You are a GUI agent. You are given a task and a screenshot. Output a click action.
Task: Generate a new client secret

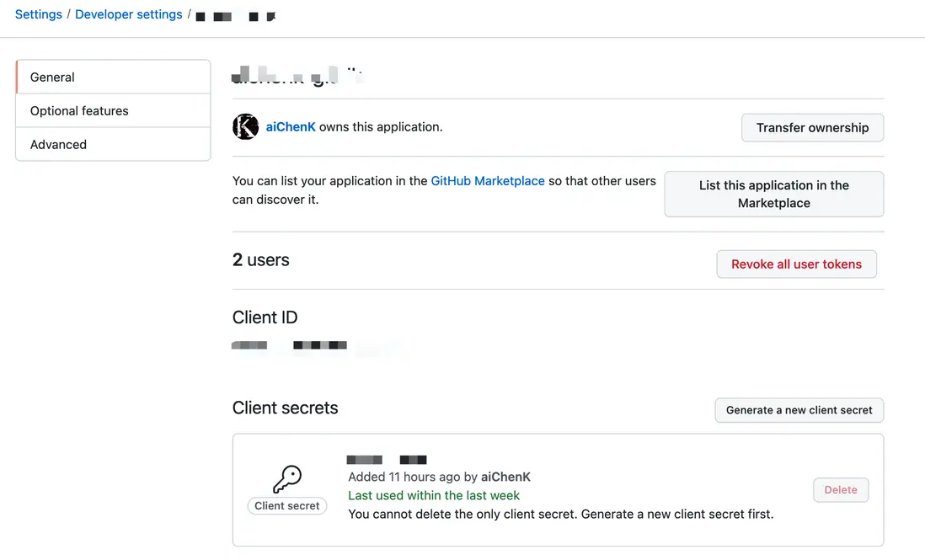[799, 410]
